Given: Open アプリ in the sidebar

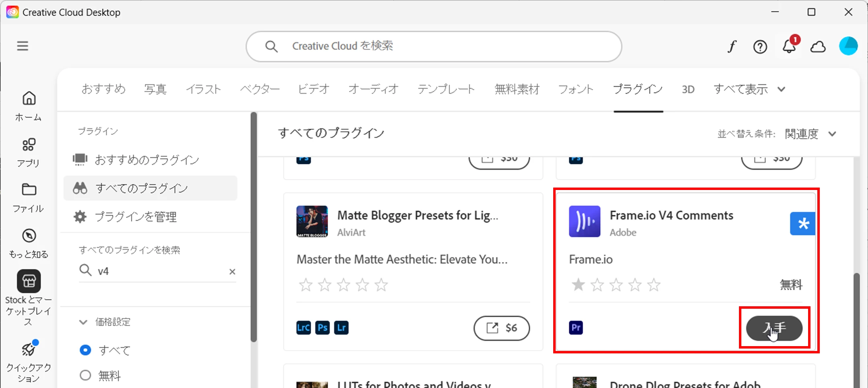Looking at the screenshot, I should 29,153.
